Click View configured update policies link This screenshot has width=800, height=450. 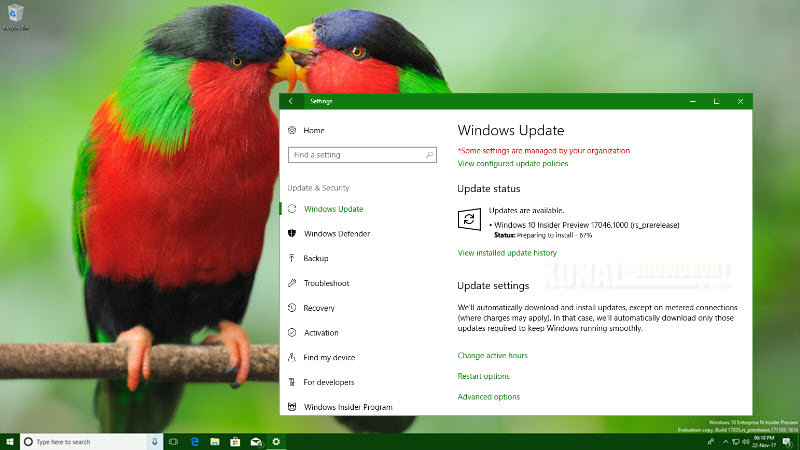[x=513, y=164]
